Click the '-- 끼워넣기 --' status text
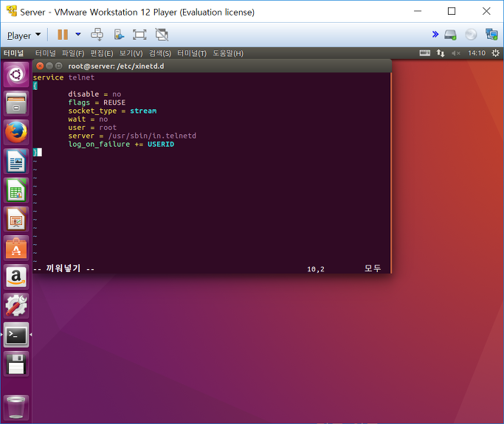Viewport: 504px width, 424px height. (63, 268)
